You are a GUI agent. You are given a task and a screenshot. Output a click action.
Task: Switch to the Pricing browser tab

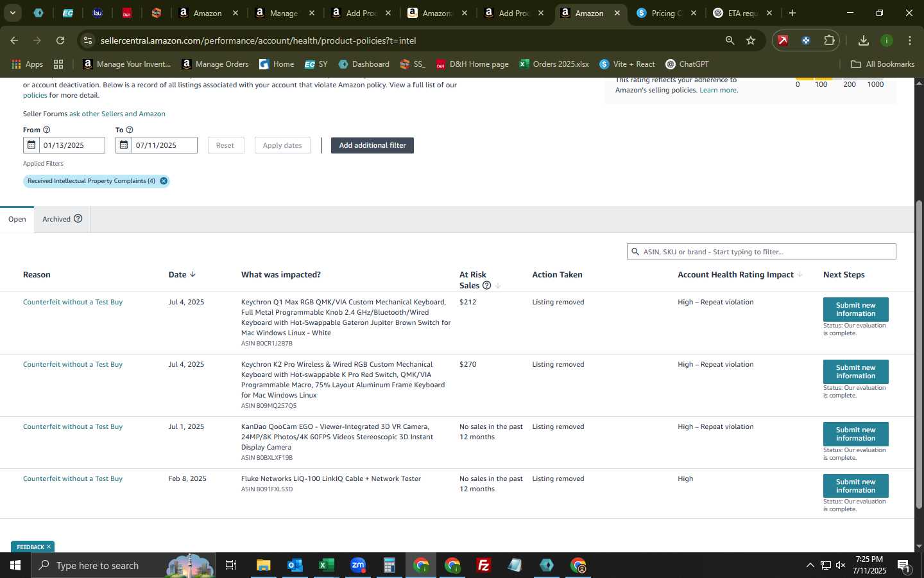click(667, 13)
